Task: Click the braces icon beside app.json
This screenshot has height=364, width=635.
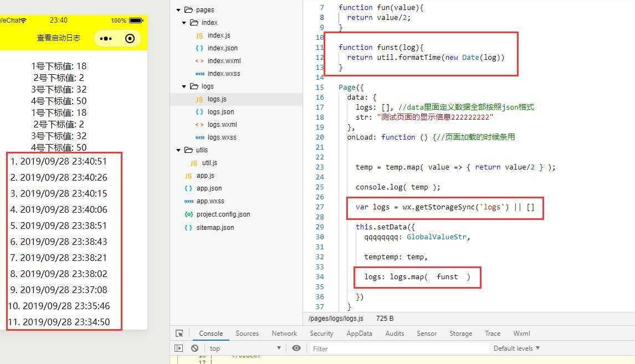Action: [x=188, y=188]
